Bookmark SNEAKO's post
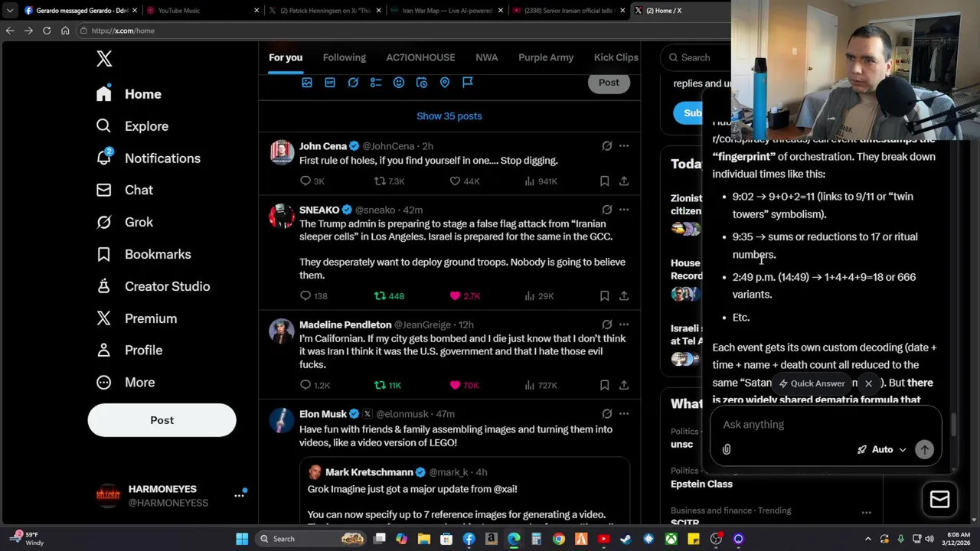The image size is (980, 551). [x=604, y=296]
